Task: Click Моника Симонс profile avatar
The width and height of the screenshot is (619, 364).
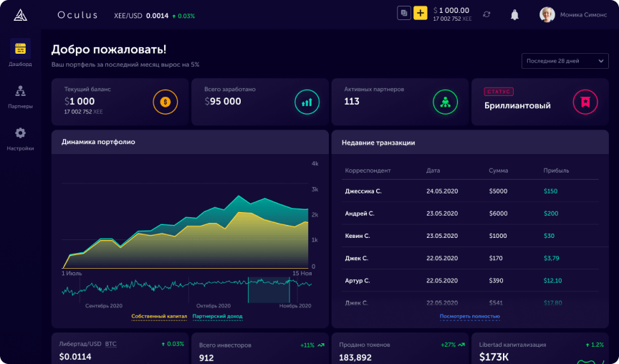Action: (547, 14)
